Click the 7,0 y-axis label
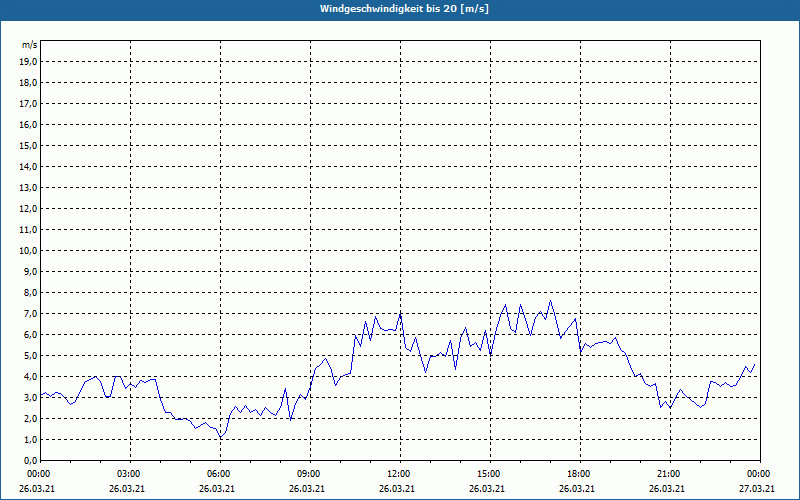The height and width of the screenshot is (500, 800). (x=31, y=313)
